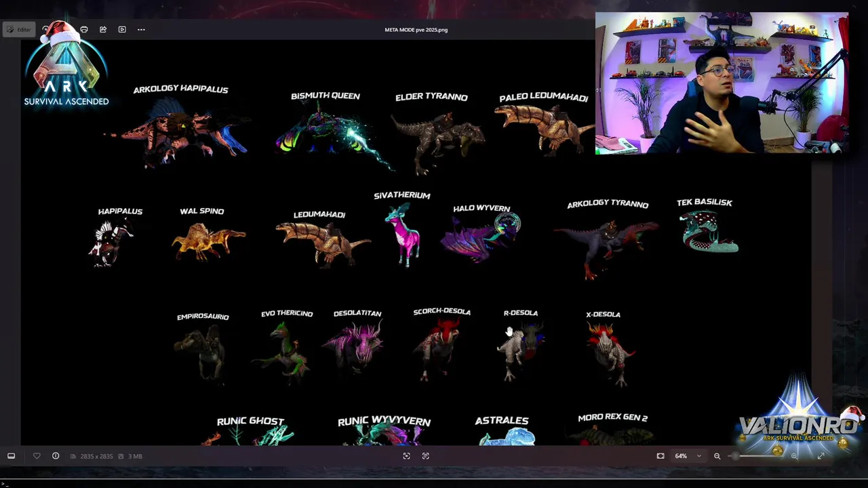Click the 'WAL SPINO' label

coord(201,211)
